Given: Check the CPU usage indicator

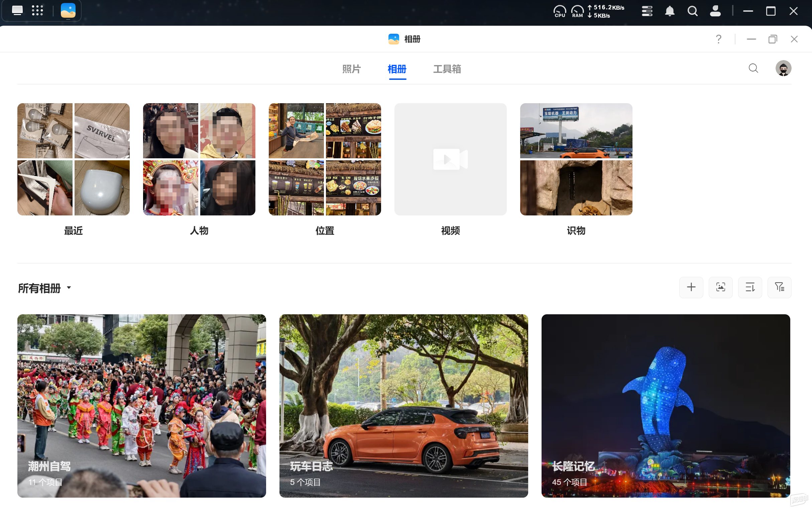Looking at the screenshot, I should [x=559, y=11].
